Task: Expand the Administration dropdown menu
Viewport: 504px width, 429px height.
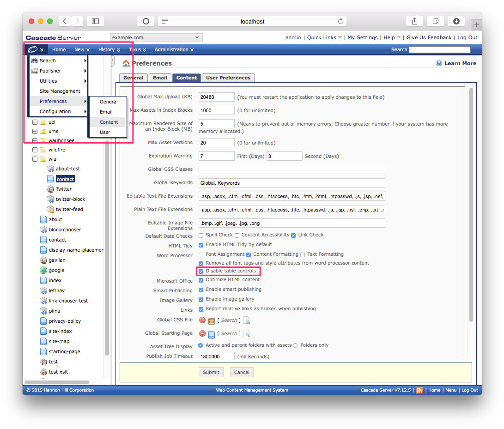Action: pos(174,49)
